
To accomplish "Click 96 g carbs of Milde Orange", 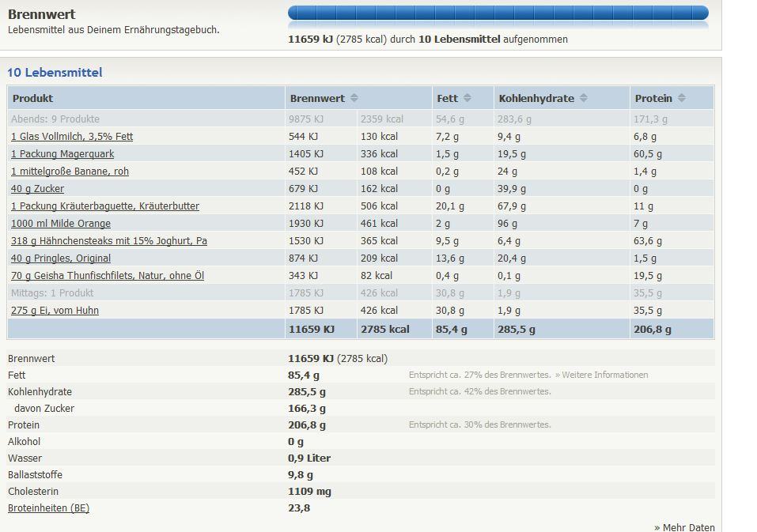I will click(x=507, y=224).
